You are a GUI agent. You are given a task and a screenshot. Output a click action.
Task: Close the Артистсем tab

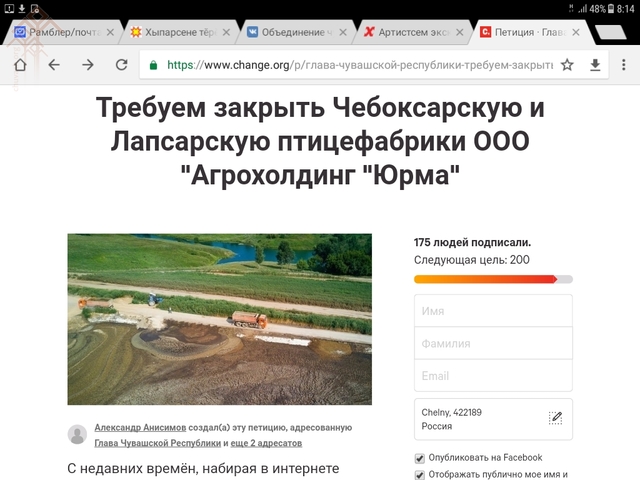tap(458, 32)
